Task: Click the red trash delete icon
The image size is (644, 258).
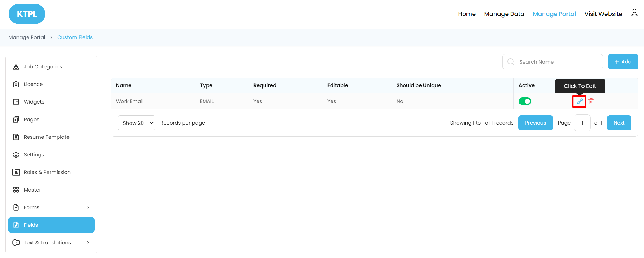Action: click(591, 101)
